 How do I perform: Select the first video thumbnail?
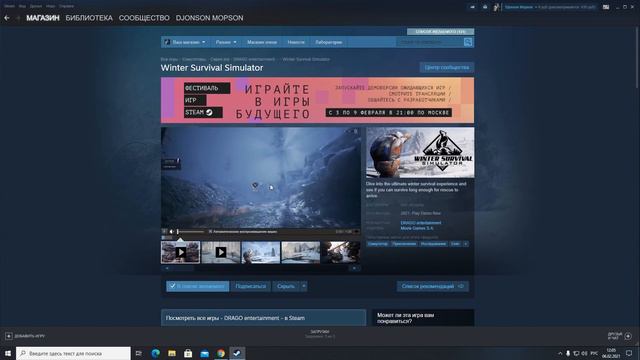tap(180, 252)
